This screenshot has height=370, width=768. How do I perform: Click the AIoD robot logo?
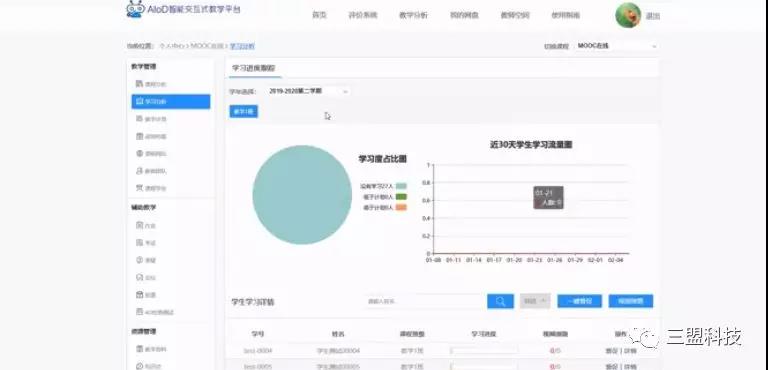(135, 9)
